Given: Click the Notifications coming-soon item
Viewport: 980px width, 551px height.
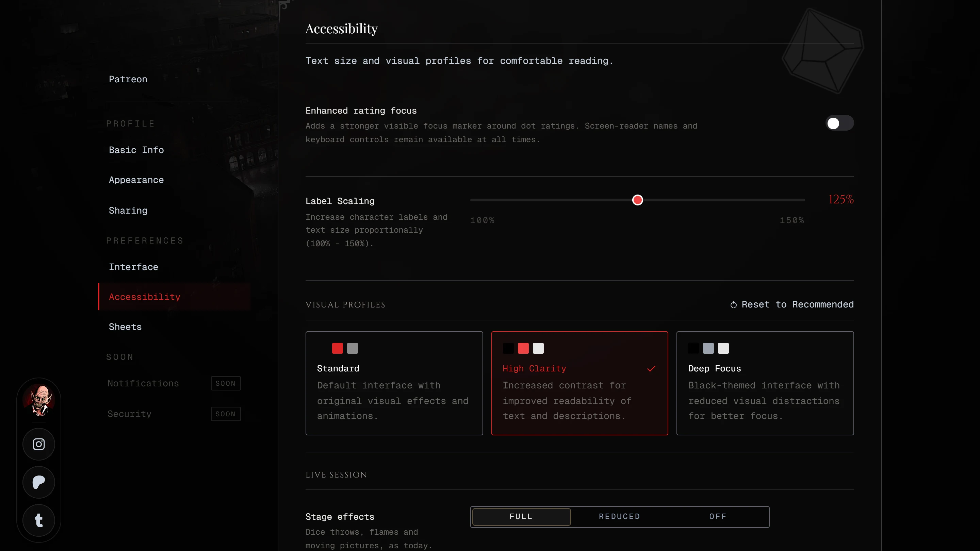Looking at the screenshot, I should 174,383.
